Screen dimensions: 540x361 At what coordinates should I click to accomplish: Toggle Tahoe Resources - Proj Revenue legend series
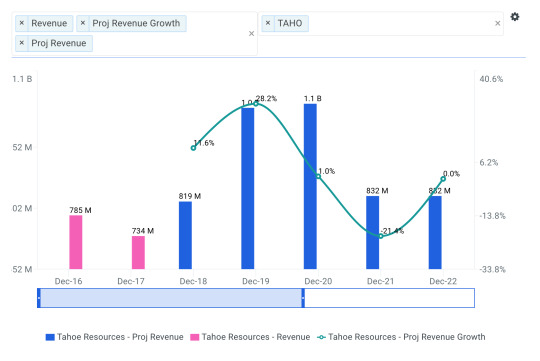click(x=115, y=337)
